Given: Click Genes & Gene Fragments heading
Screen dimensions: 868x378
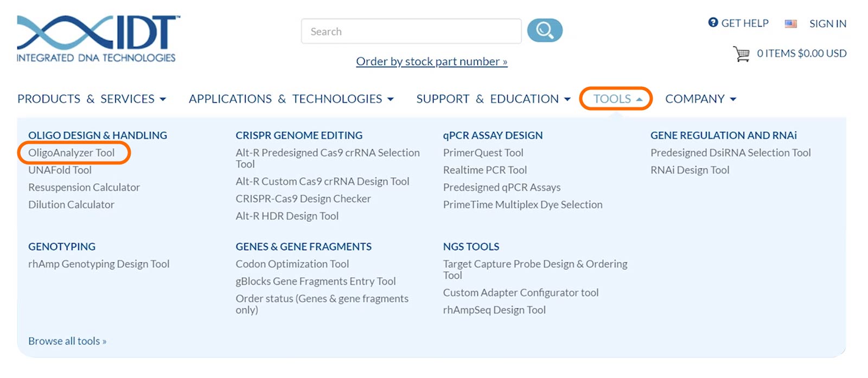Looking at the screenshot, I should (x=303, y=246).
